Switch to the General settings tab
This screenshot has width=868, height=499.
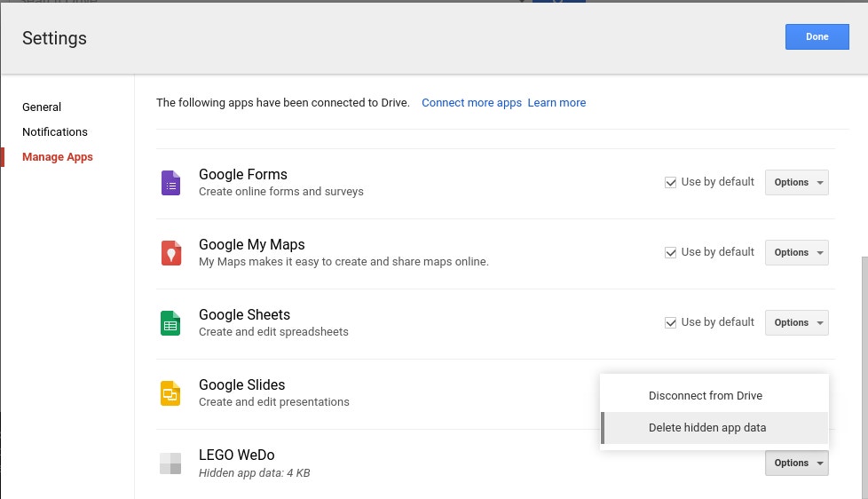pyautogui.click(x=42, y=107)
